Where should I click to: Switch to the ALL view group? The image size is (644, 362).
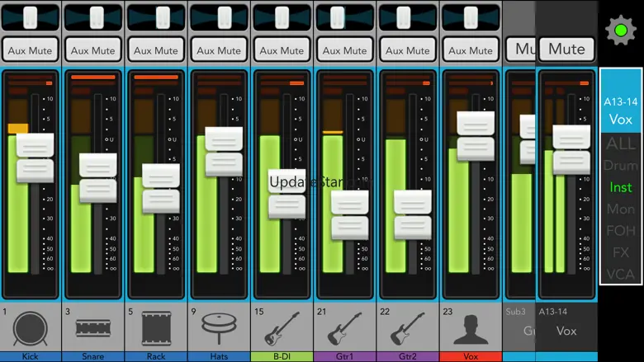tap(621, 143)
